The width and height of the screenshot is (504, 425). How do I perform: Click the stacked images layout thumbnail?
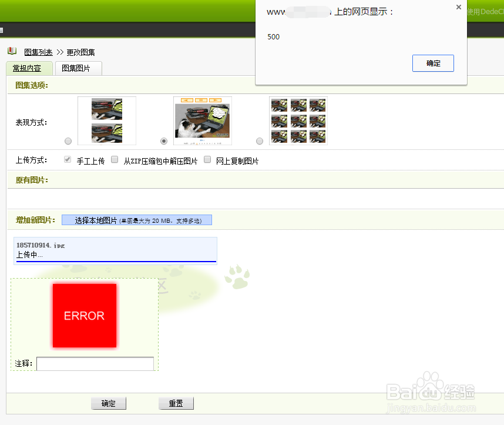click(107, 121)
